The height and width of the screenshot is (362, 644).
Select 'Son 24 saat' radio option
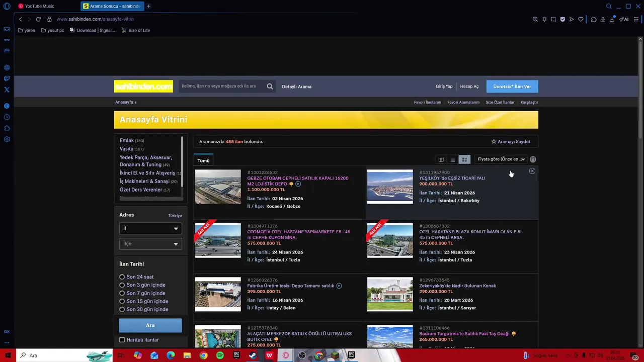pyautogui.click(x=122, y=277)
